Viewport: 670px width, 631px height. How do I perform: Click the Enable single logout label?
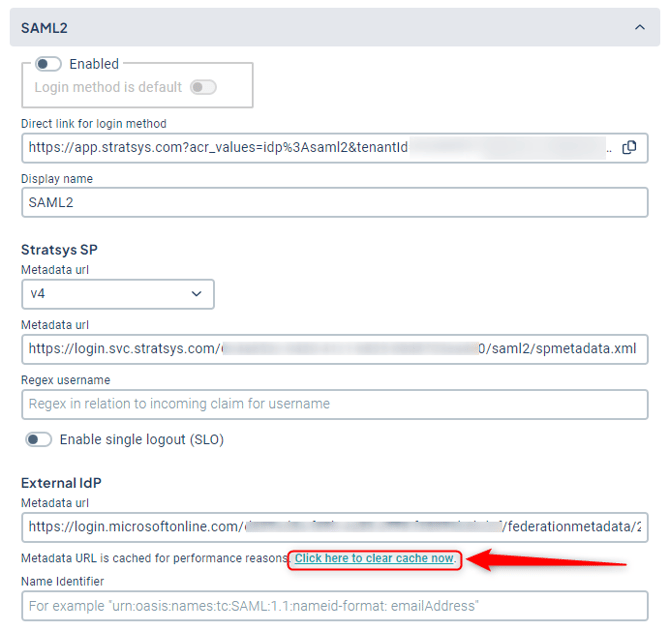pos(142,440)
